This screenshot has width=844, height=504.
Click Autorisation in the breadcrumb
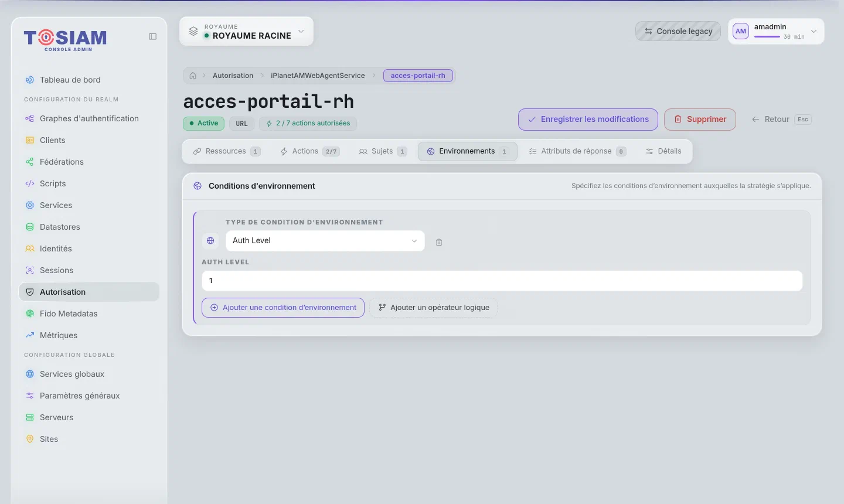233,76
